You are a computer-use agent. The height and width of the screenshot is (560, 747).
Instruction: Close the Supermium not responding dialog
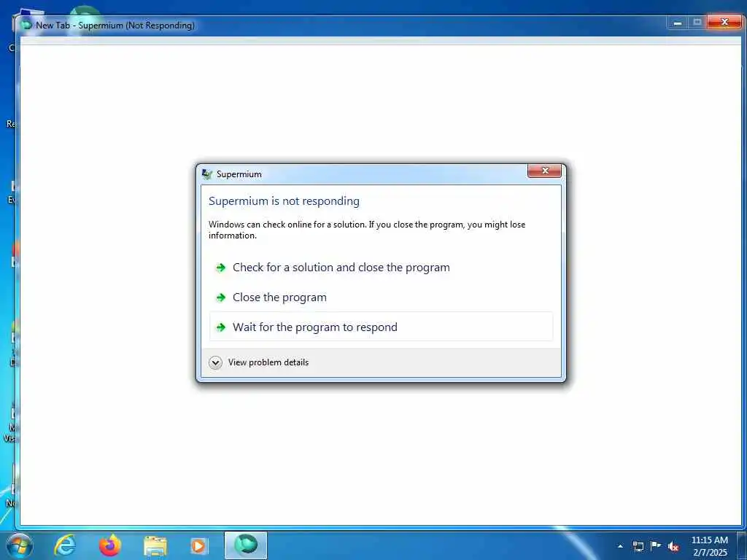click(544, 171)
